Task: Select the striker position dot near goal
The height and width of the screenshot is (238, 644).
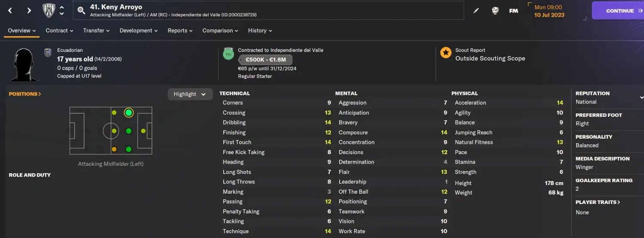Action: pyautogui.click(x=143, y=131)
